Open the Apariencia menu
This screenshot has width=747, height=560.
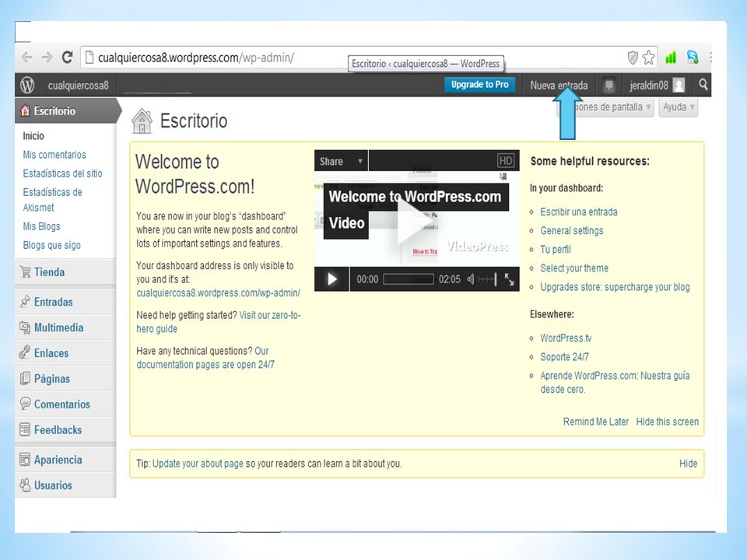click(65, 460)
